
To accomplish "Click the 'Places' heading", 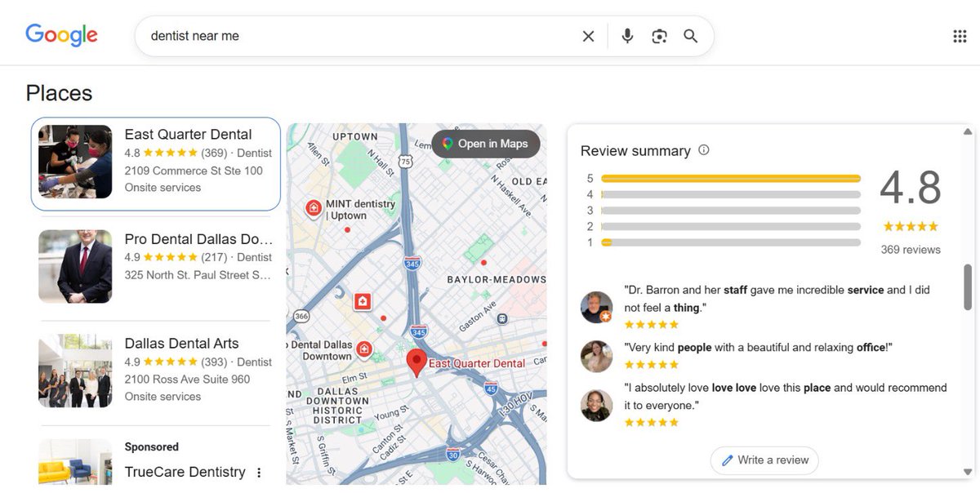I will (59, 93).
